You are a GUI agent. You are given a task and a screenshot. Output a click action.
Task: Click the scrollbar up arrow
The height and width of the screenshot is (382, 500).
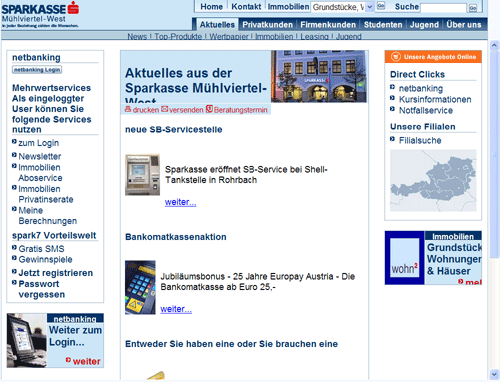[x=494, y=45]
